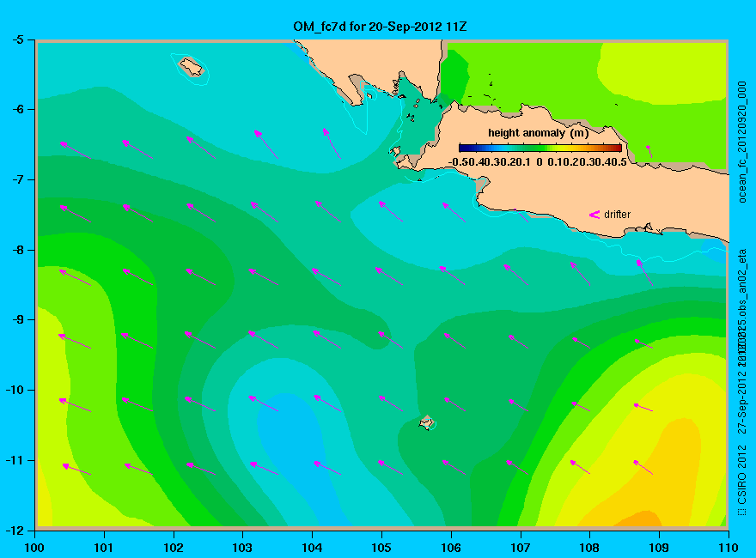Image resolution: width=756 pixels, height=558 pixels.
Task: Click the y-axis label -11
Action: click(x=14, y=460)
